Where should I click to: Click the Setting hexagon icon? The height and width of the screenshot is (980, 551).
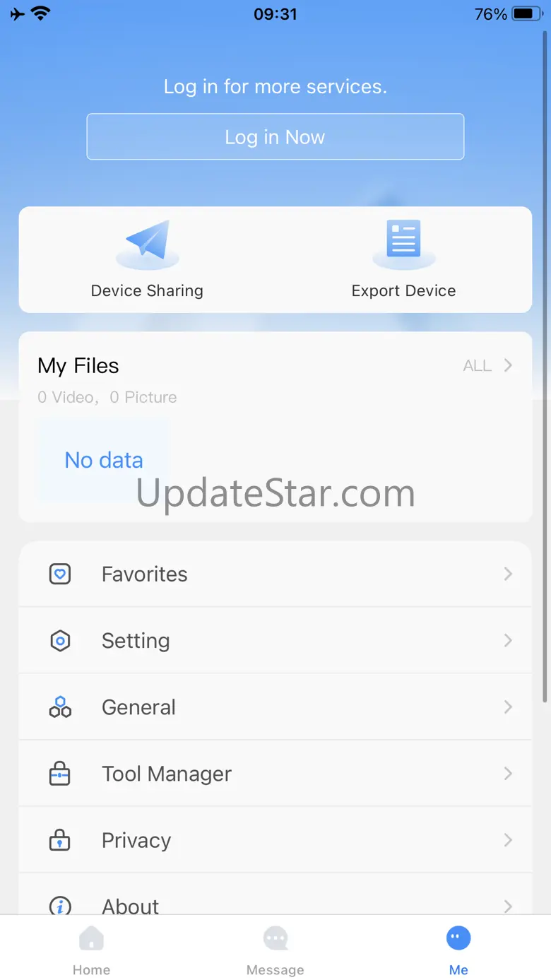60,641
